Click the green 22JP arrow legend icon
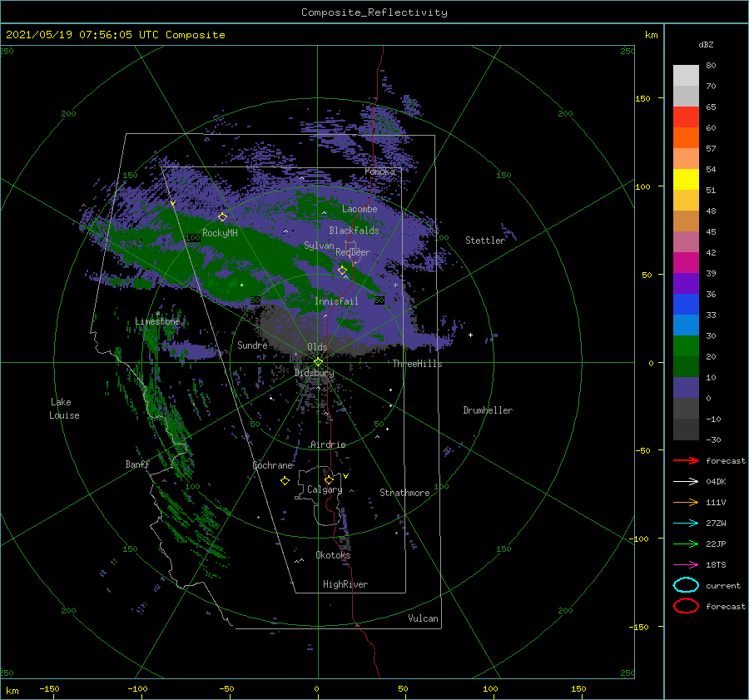 [686, 544]
